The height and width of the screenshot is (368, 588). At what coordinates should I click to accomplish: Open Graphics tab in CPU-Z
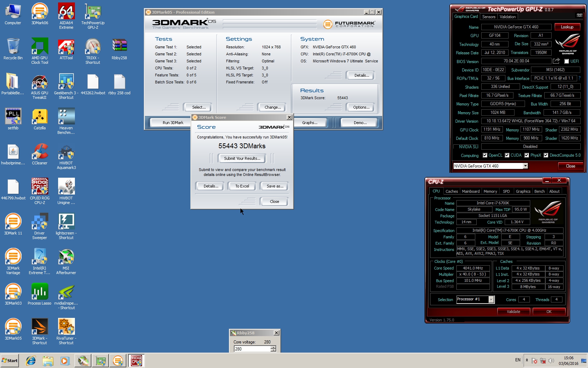[523, 191]
